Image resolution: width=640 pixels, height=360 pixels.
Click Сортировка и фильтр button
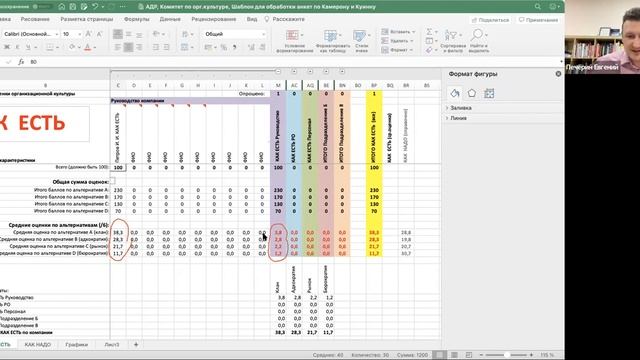pos(453,41)
